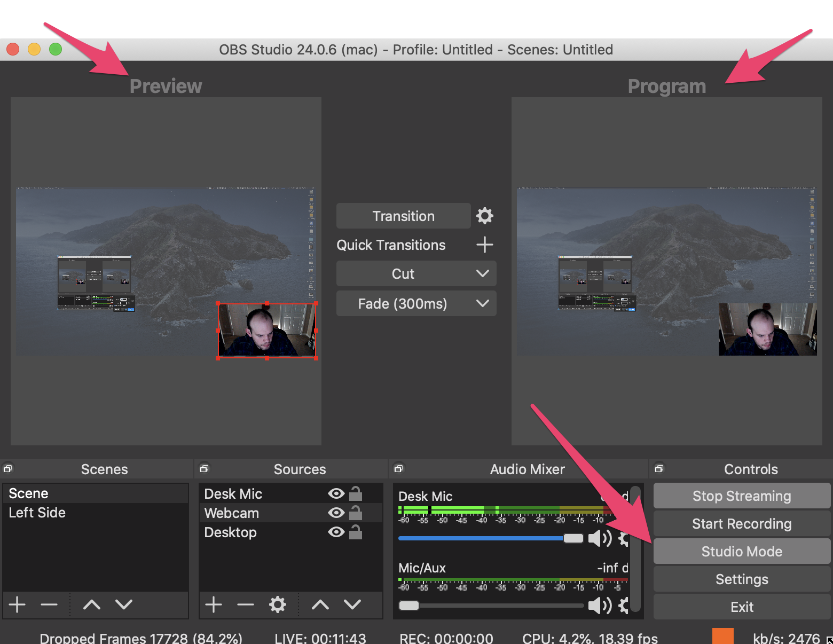Open Settings from Controls
Image resolution: width=833 pixels, height=644 pixels.
tap(742, 579)
